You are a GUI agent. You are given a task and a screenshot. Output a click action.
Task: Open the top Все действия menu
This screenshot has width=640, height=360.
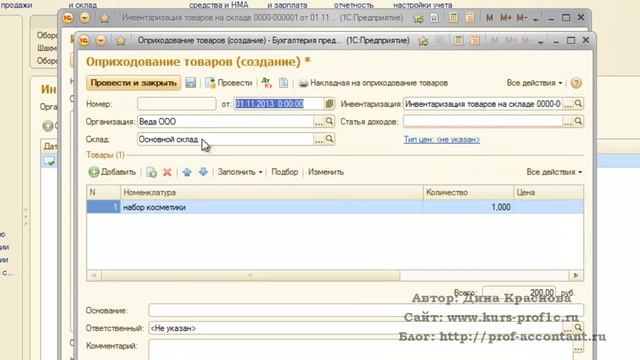coord(534,83)
